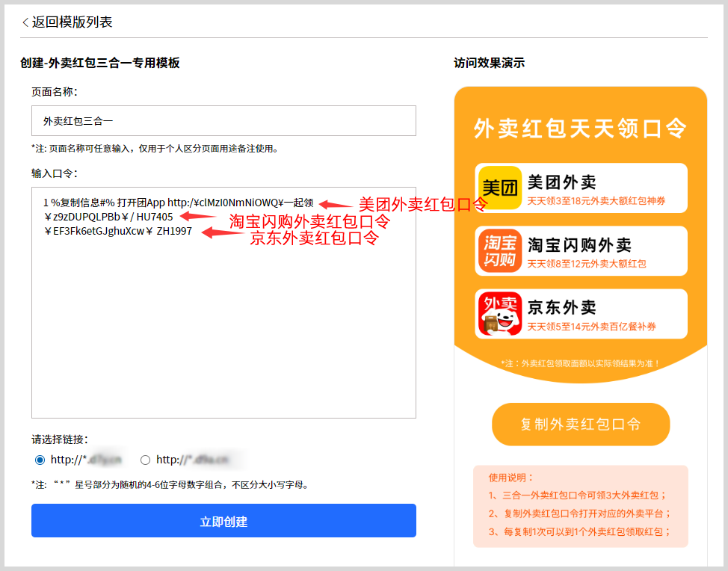
Task: Go back via 返回模版列表 link
Action: (x=72, y=22)
